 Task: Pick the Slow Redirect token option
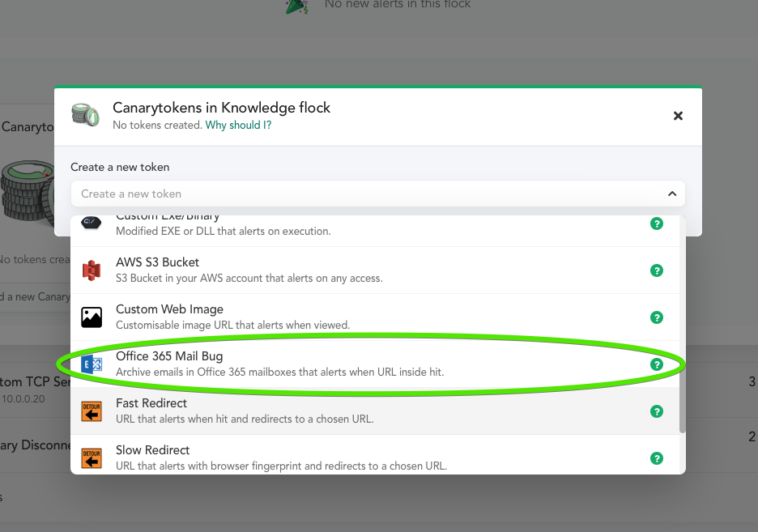coord(375,454)
